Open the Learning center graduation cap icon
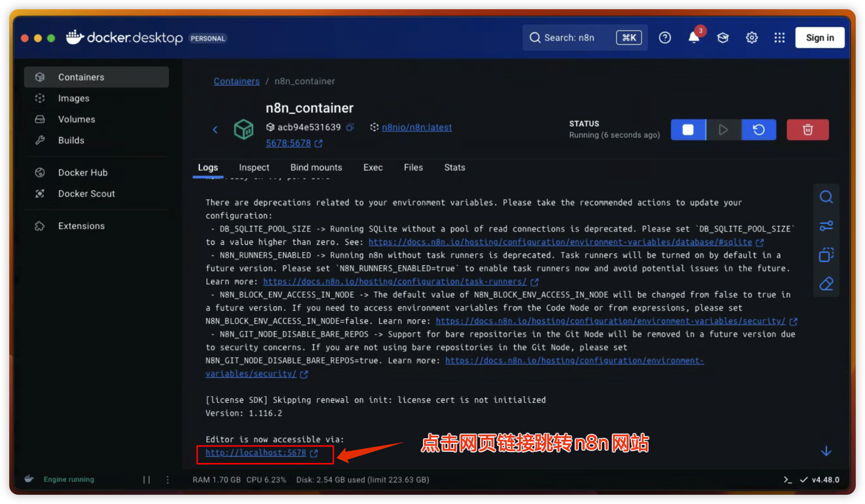This screenshot has height=504, width=865. (723, 37)
